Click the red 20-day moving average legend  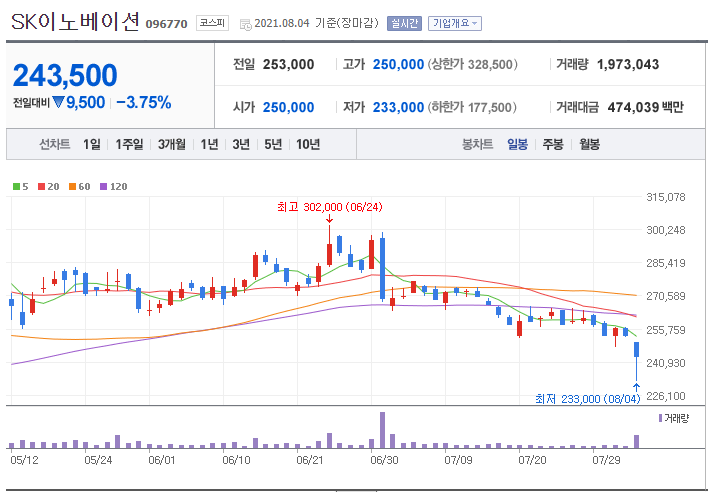coord(48,186)
